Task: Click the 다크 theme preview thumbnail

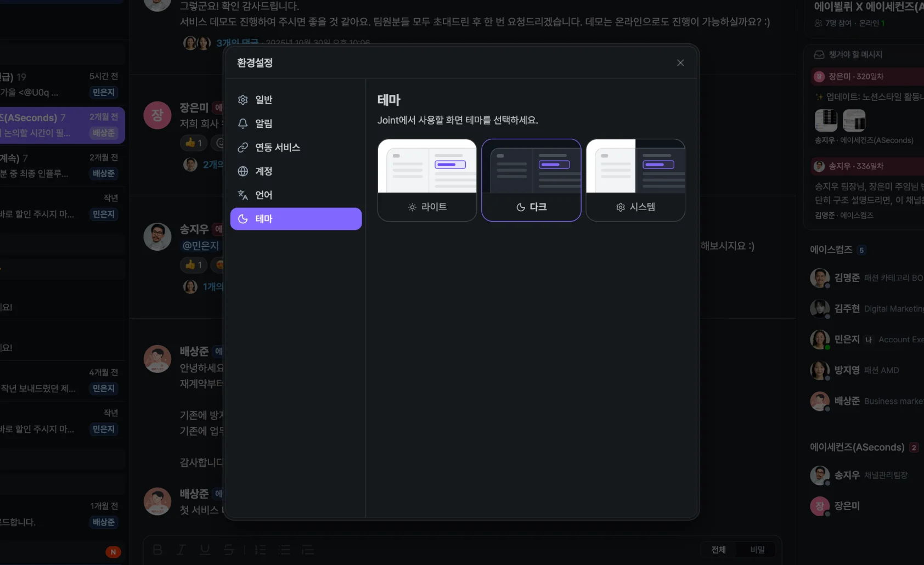Action: tap(531, 166)
